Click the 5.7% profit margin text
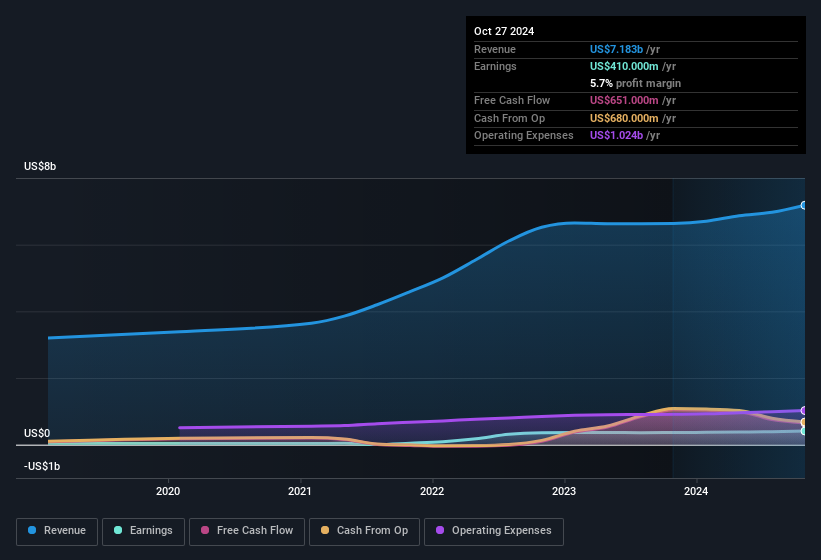Viewport: 821px width, 560px height. tap(635, 83)
